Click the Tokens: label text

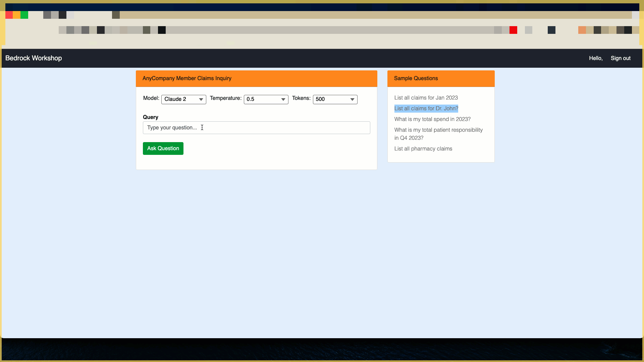pyautogui.click(x=301, y=98)
